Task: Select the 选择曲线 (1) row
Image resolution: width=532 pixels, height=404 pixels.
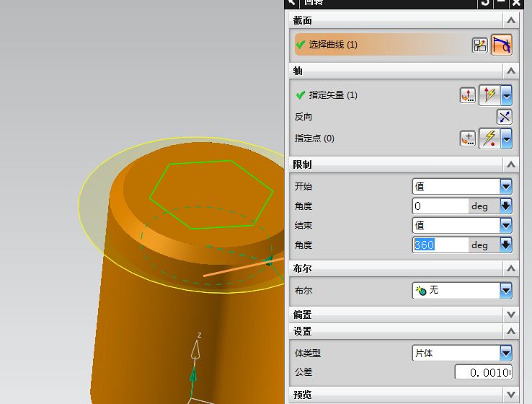Action: click(381, 45)
